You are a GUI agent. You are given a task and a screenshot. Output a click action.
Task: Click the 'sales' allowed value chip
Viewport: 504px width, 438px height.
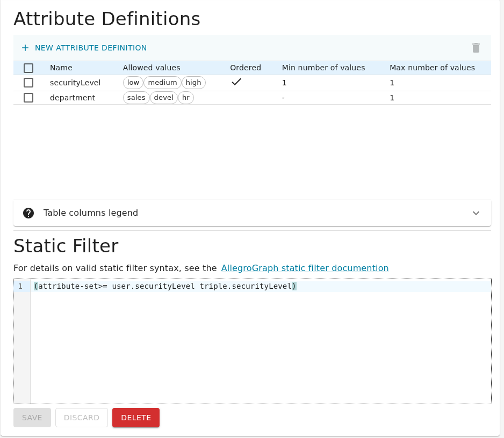pos(136,98)
